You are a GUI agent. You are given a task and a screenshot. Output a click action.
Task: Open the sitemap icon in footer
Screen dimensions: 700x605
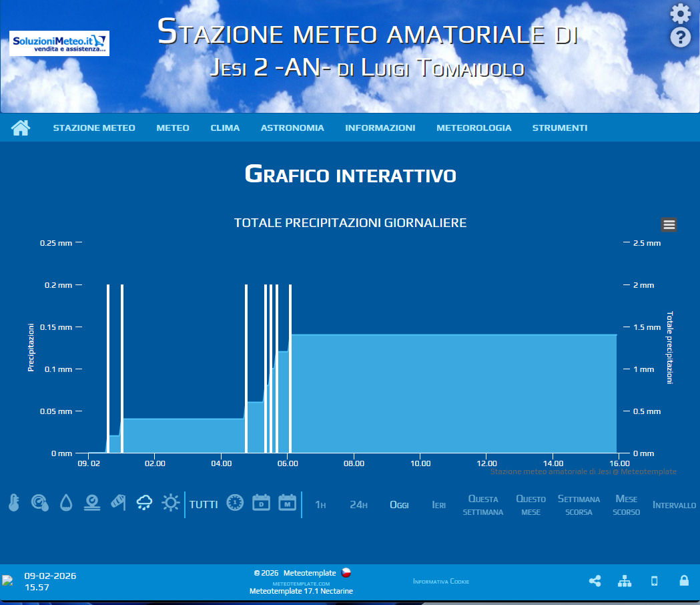click(625, 581)
